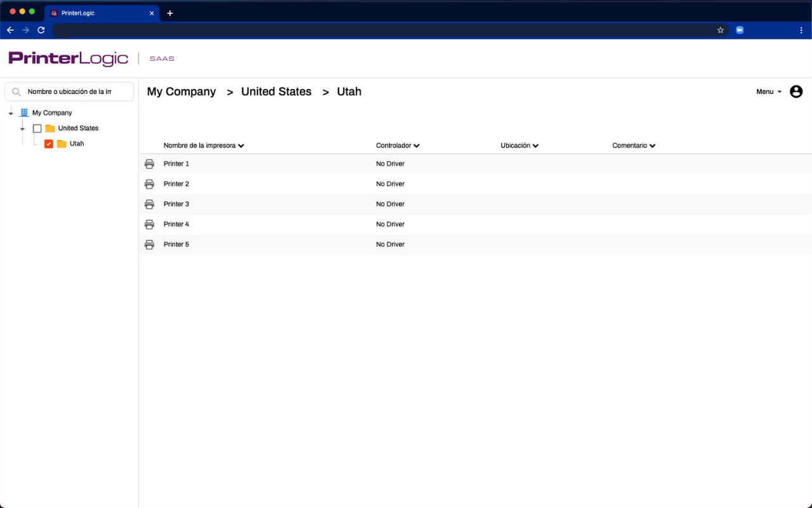
Task: Open the Ubicación column sort dropdown
Action: tap(536, 145)
